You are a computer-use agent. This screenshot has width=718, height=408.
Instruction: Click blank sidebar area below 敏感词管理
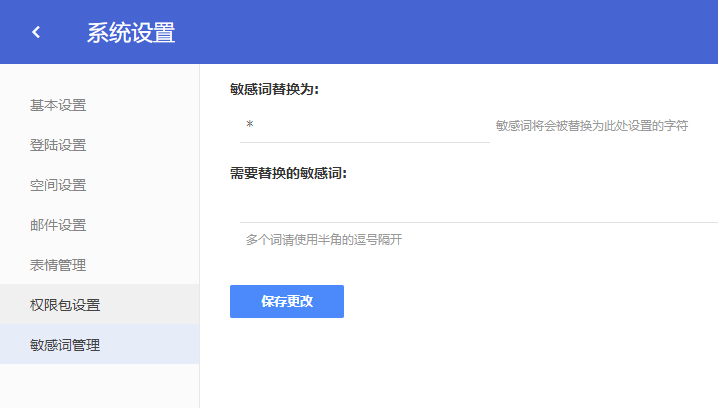pyautogui.click(x=100, y=386)
